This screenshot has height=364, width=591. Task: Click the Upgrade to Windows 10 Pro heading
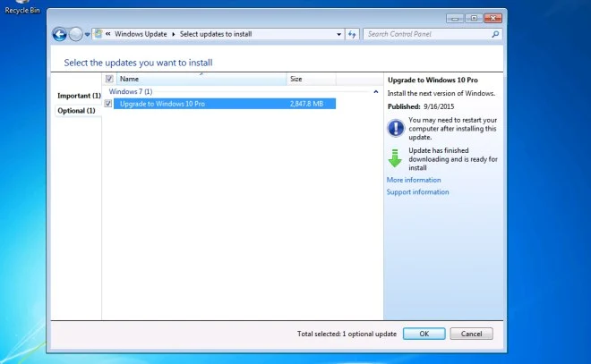433,80
